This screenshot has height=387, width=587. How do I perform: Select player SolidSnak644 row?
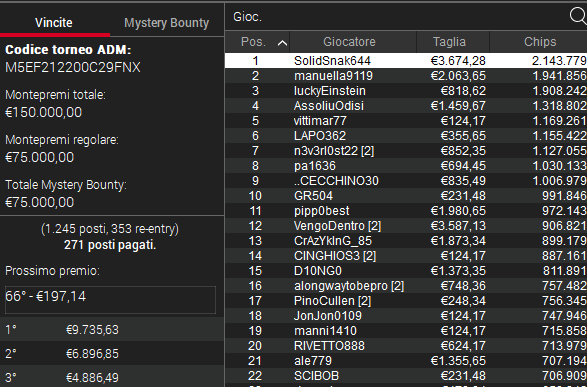pos(406,61)
